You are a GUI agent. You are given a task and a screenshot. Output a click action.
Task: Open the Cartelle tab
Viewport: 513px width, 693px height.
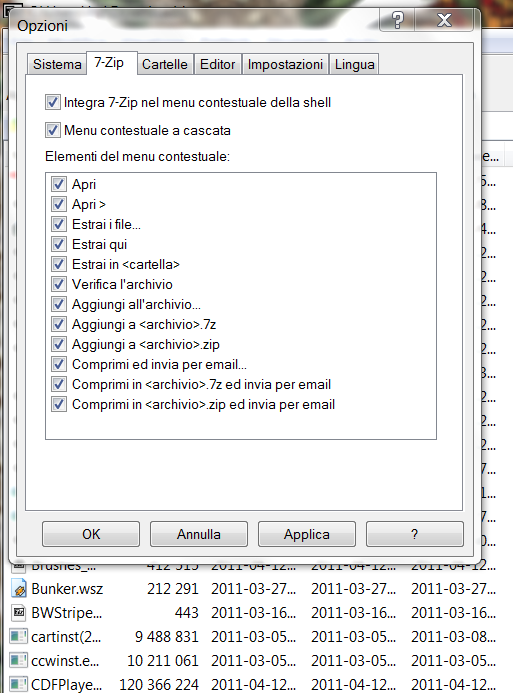point(165,65)
